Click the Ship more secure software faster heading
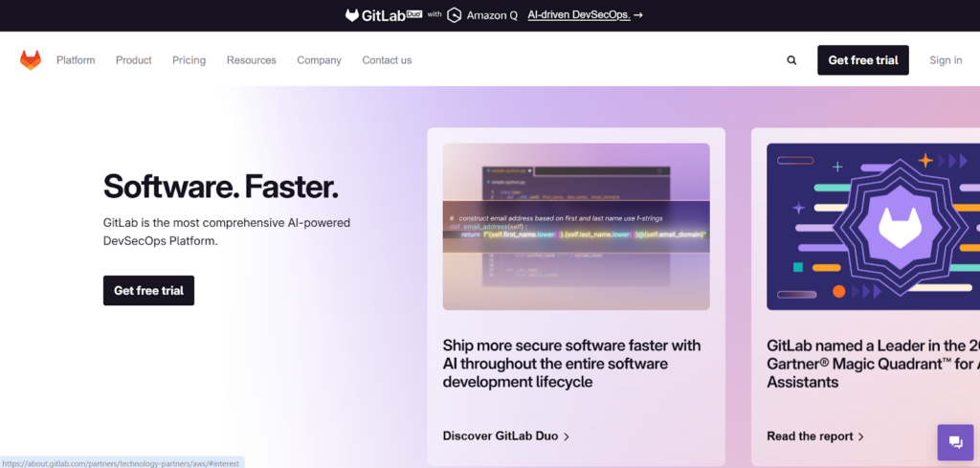 click(x=572, y=363)
